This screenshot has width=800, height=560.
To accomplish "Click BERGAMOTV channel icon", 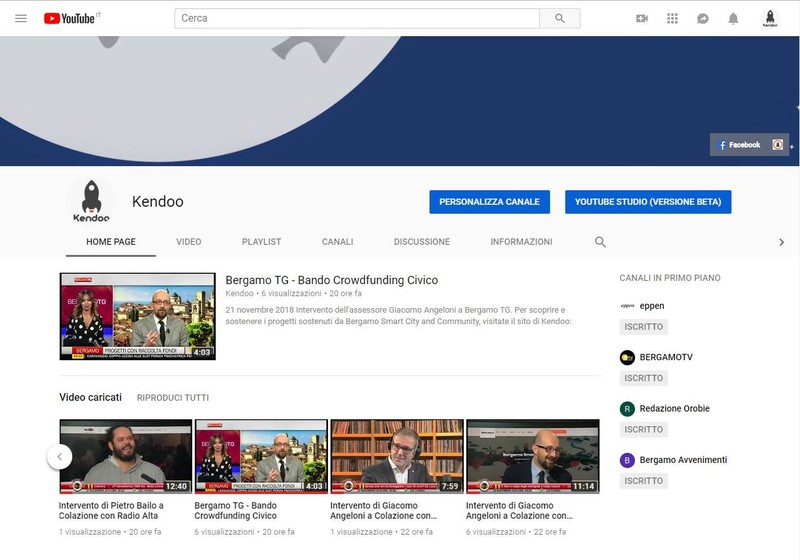I will [x=627, y=358].
